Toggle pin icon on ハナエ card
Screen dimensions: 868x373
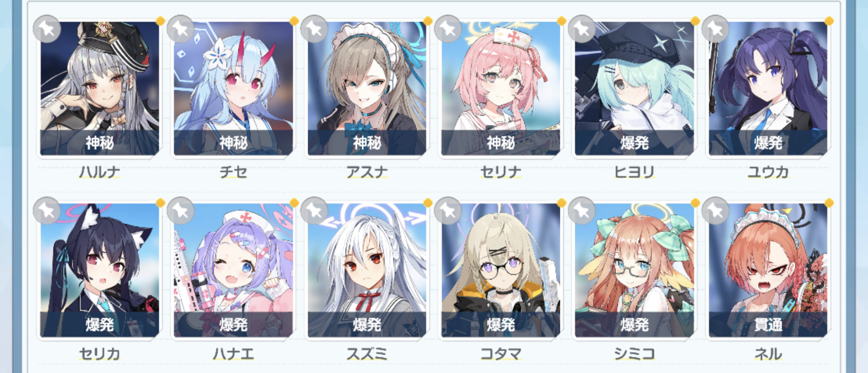(181, 211)
